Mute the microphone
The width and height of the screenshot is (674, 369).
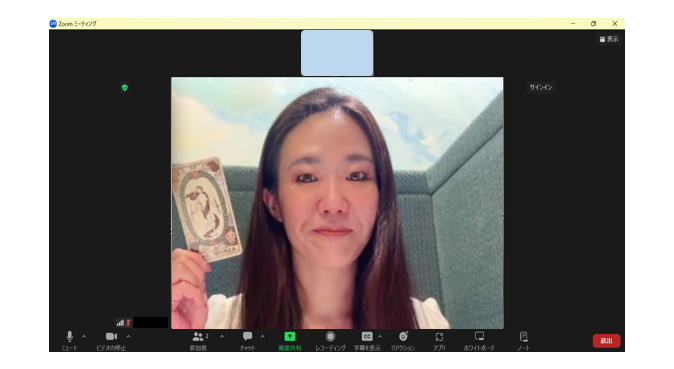[69, 341]
